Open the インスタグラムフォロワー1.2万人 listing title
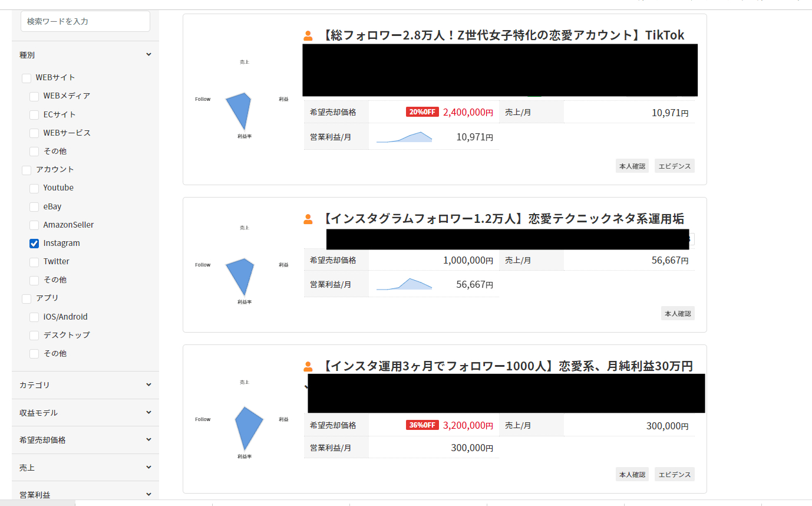The height and width of the screenshot is (506, 812). click(502, 219)
